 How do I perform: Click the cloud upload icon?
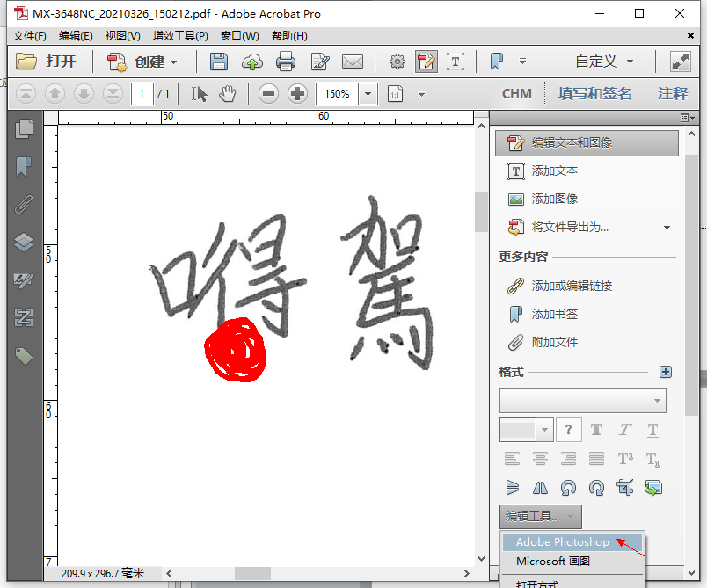coord(252,62)
